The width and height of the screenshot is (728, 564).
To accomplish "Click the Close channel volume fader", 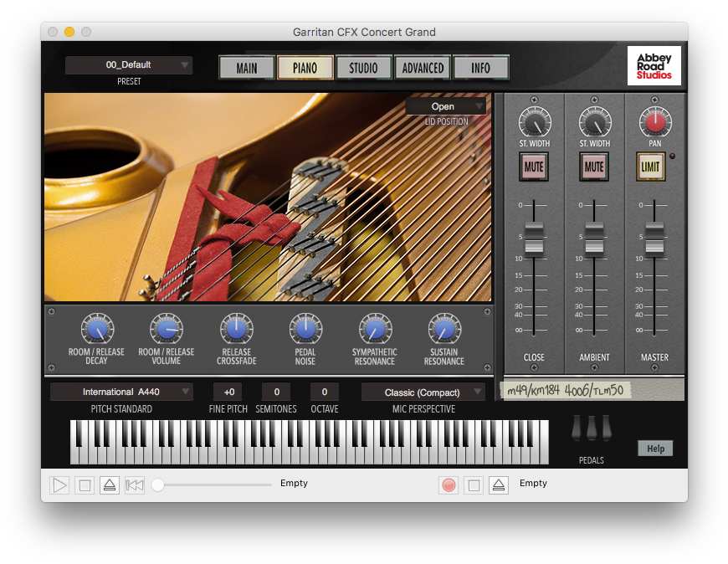I will (534, 239).
